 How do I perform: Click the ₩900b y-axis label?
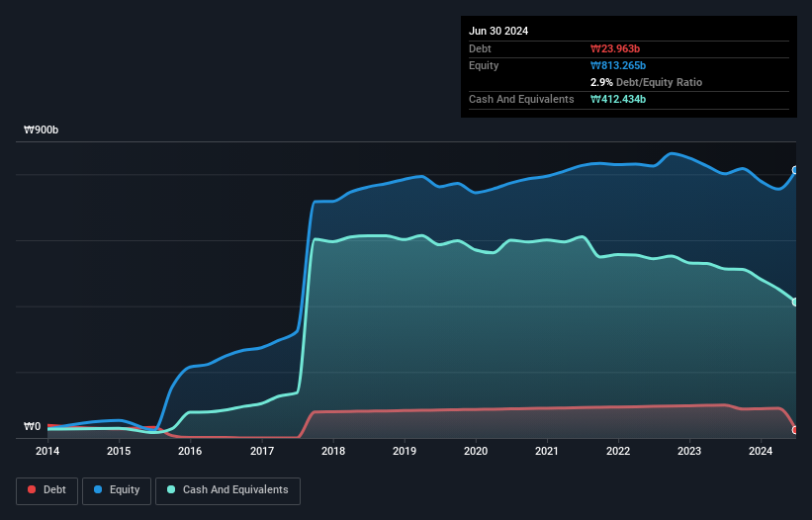click(x=41, y=130)
